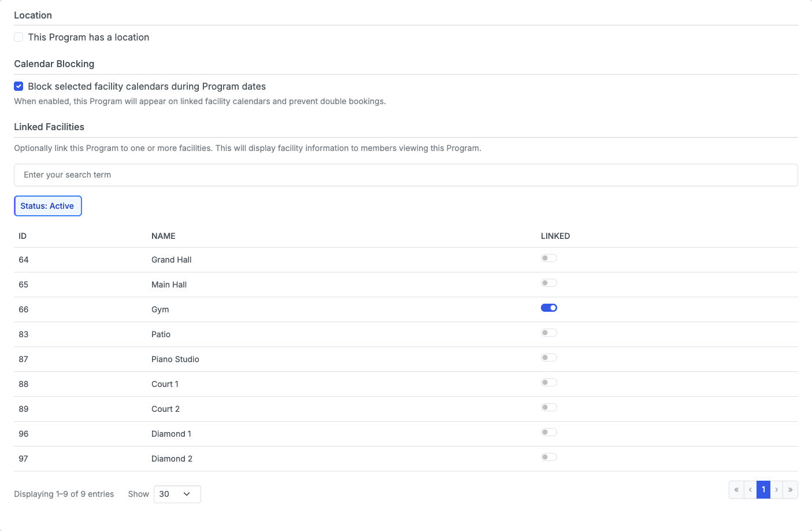
Task: Enable 'This Program has a location' checkbox
Action: [18, 37]
